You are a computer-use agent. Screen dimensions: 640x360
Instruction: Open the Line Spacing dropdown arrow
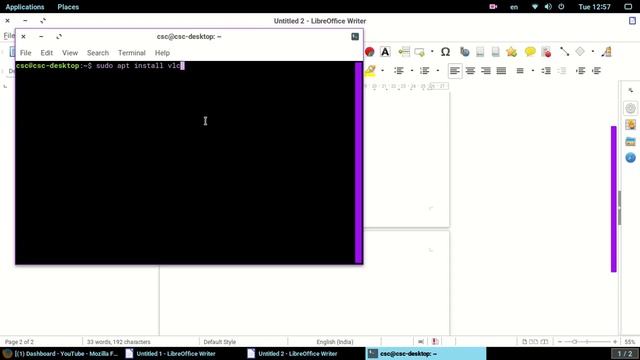tap(533, 71)
